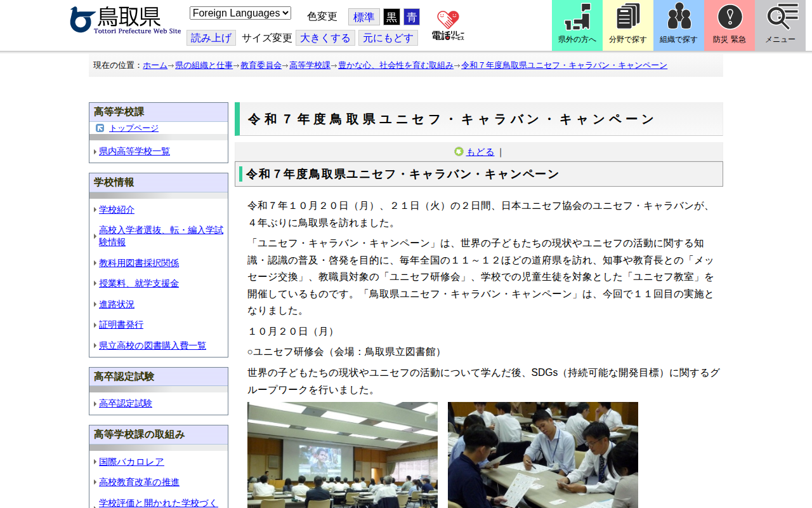Click 大きくする to enlarge text
812x508 pixels.
(325, 38)
